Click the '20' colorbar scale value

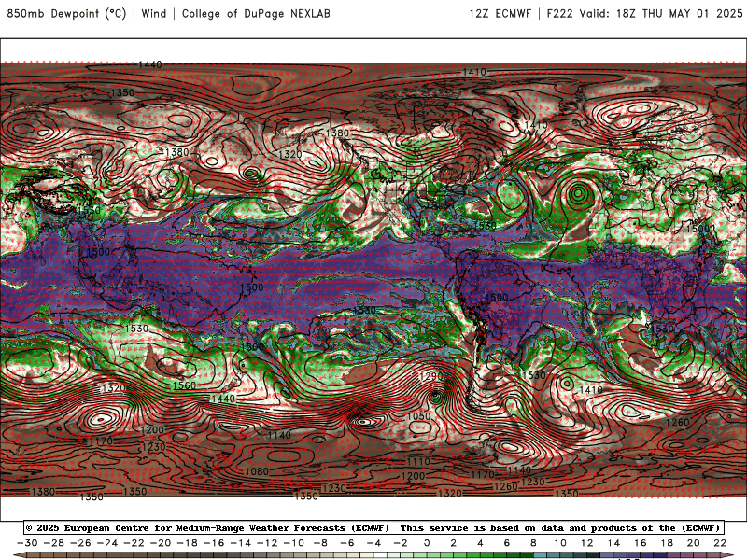pos(694,543)
